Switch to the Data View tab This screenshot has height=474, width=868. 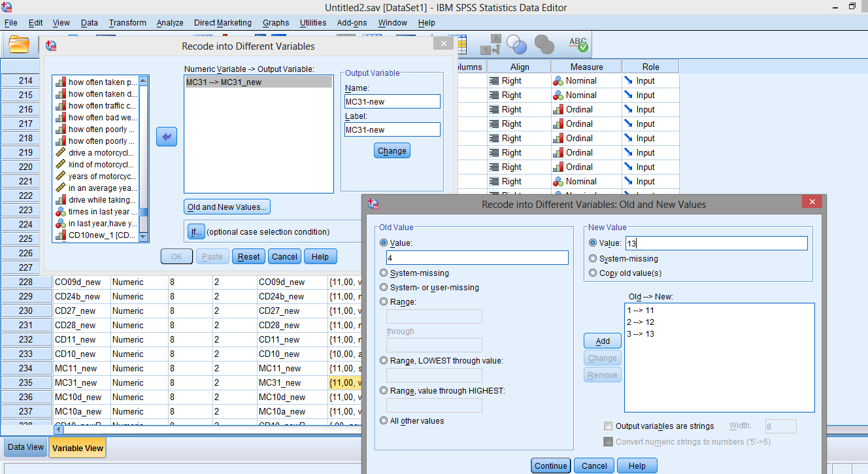[x=25, y=447]
